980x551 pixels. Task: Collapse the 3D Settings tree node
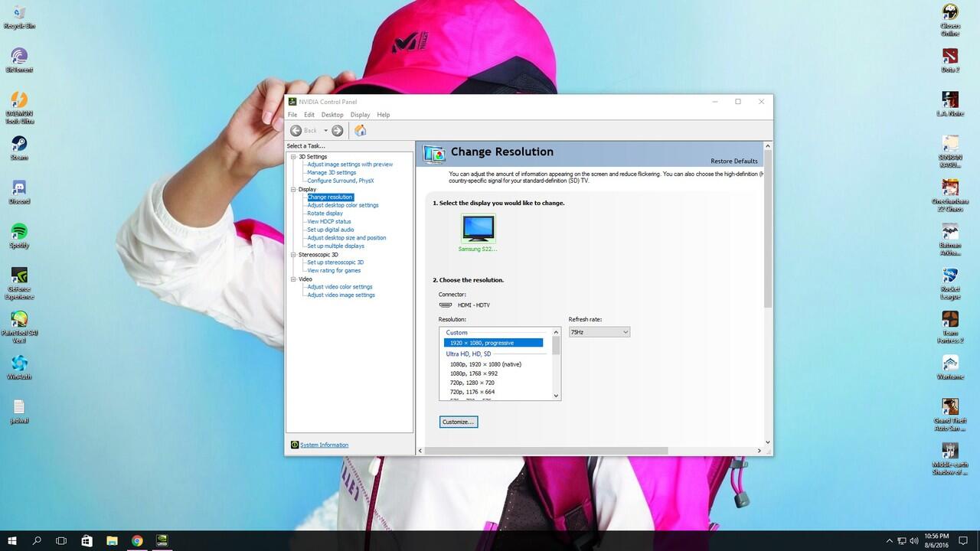[x=293, y=157]
